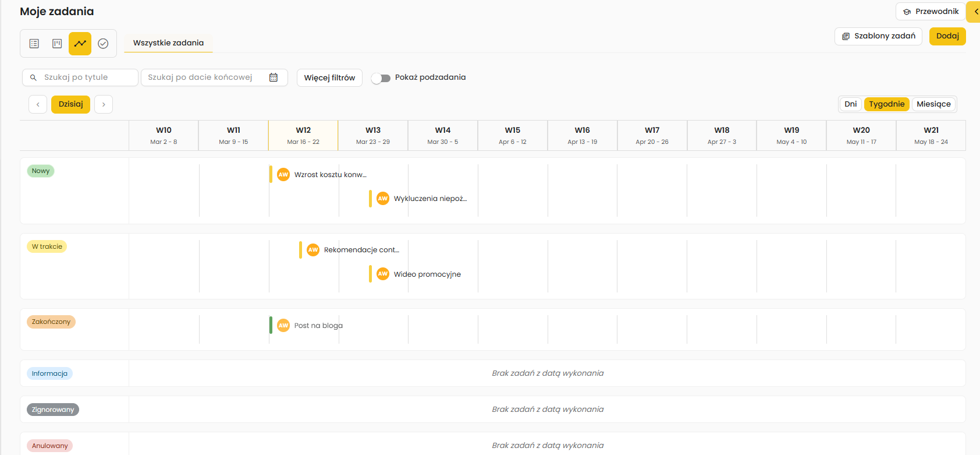This screenshot has height=455, width=980.
Task: Switch timeline scale to Miesiące
Action: tap(933, 104)
